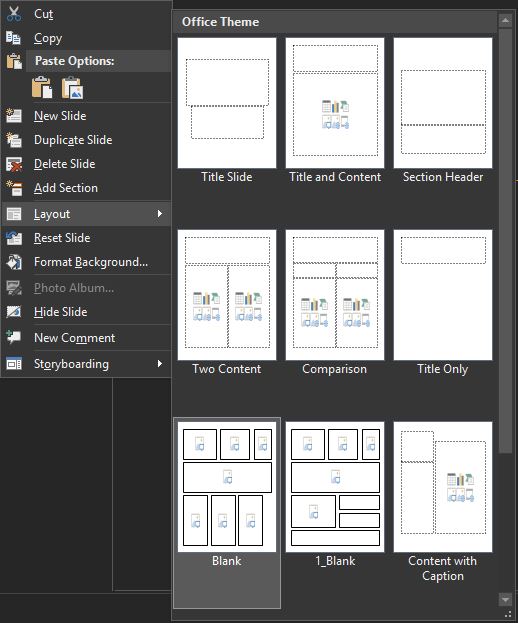
Task: Click the layout gallery scroll up arrow
Action: 505,20
